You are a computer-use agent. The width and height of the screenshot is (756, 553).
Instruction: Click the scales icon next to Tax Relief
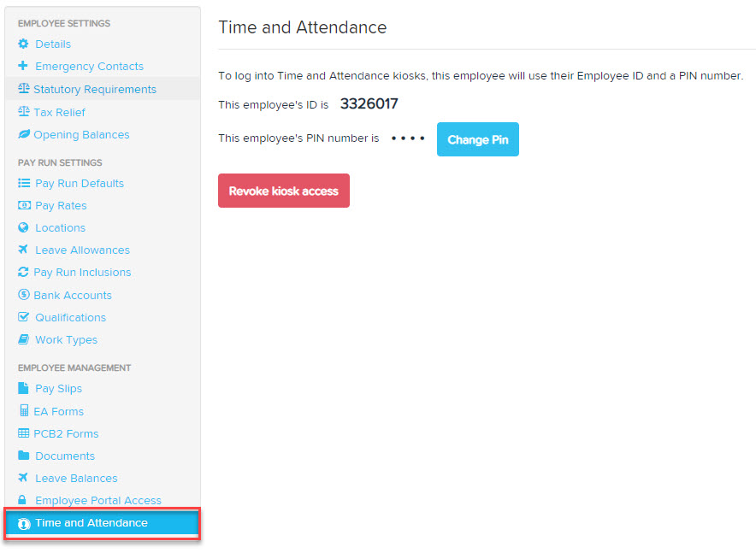tap(24, 112)
